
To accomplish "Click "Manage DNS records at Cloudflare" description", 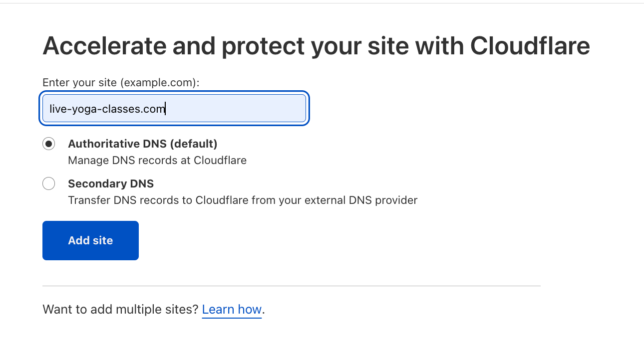I will click(x=157, y=161).
